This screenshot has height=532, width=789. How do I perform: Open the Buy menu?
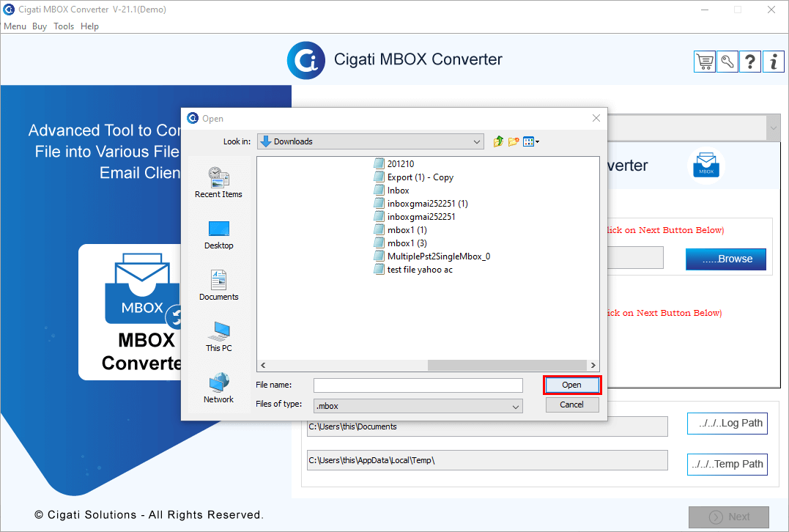(x=40, y=26)
